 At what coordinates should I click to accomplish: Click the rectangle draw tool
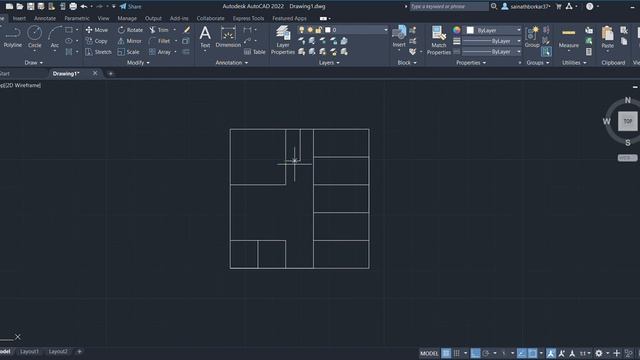pos(69,30)
